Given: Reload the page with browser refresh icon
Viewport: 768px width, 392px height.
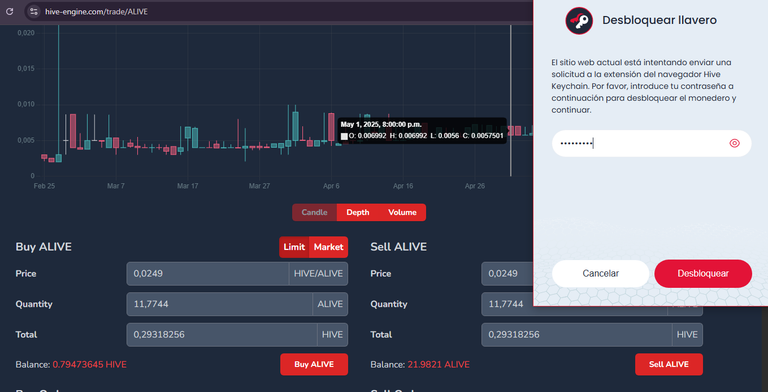Looking at the screenshot, I should [x=9, y=11].
